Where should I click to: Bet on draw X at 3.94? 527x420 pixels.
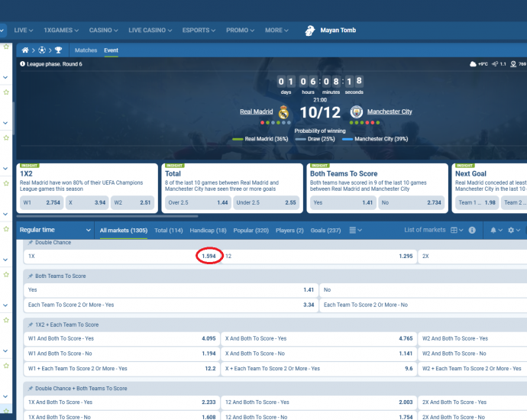pyautogui.click(x=87, y=202)
